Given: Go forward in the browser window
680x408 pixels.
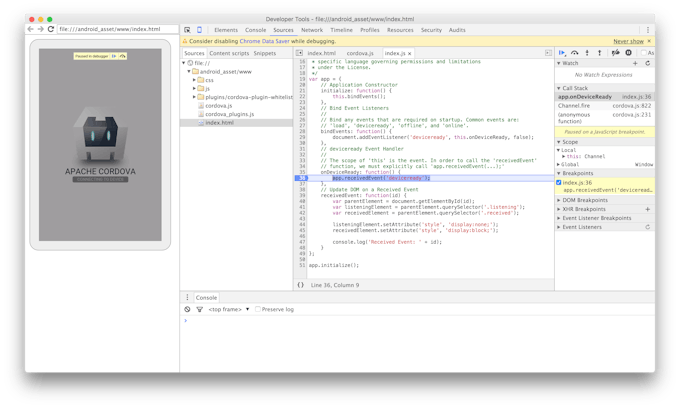Looking at the screenshot, I should tap(40, 29).
